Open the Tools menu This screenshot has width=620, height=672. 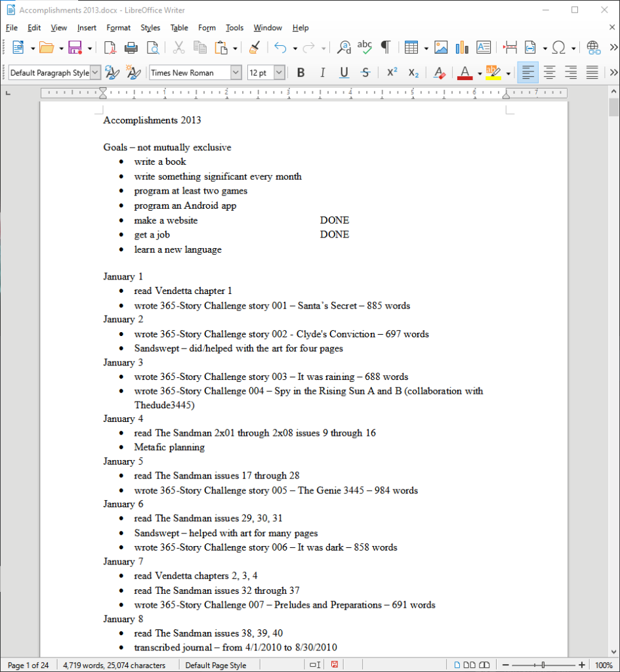(x=234, y=28)
